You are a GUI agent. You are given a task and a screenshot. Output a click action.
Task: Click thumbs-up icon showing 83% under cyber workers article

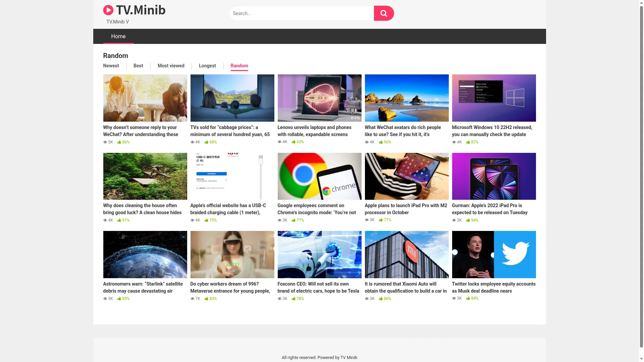coord(206,299)
